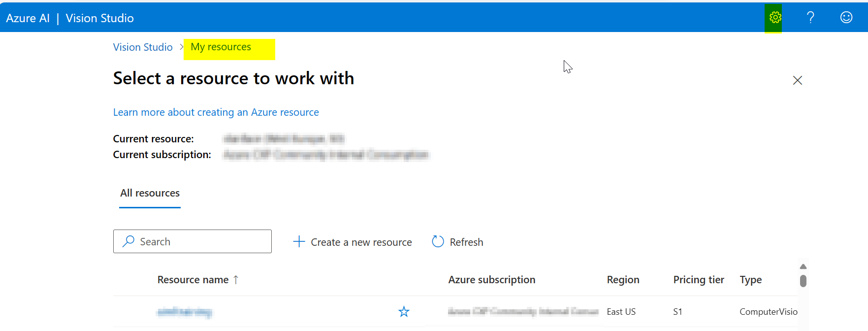Navigate back via the Vision Studio breadcrumb

click(142, 47)
